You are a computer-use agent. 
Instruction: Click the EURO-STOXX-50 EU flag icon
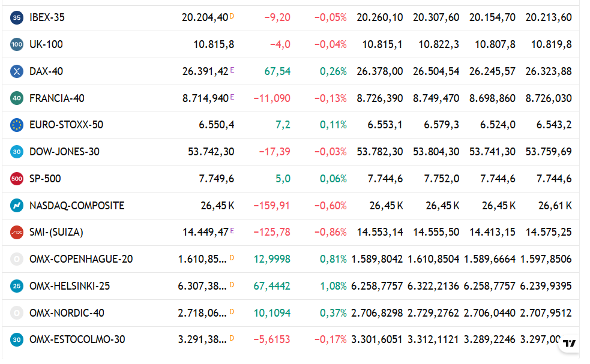(17, 125)
